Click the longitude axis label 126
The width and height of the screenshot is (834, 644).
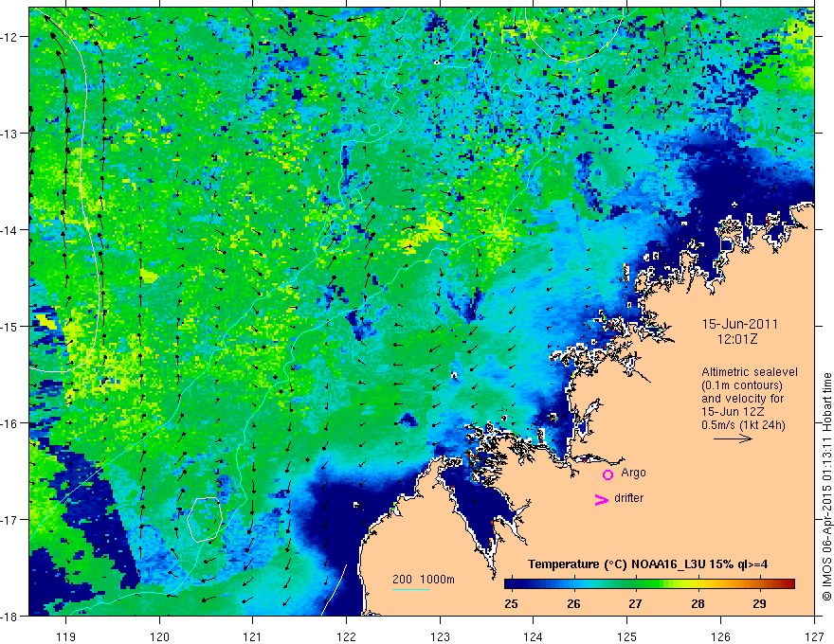click(x=720, y=636)
